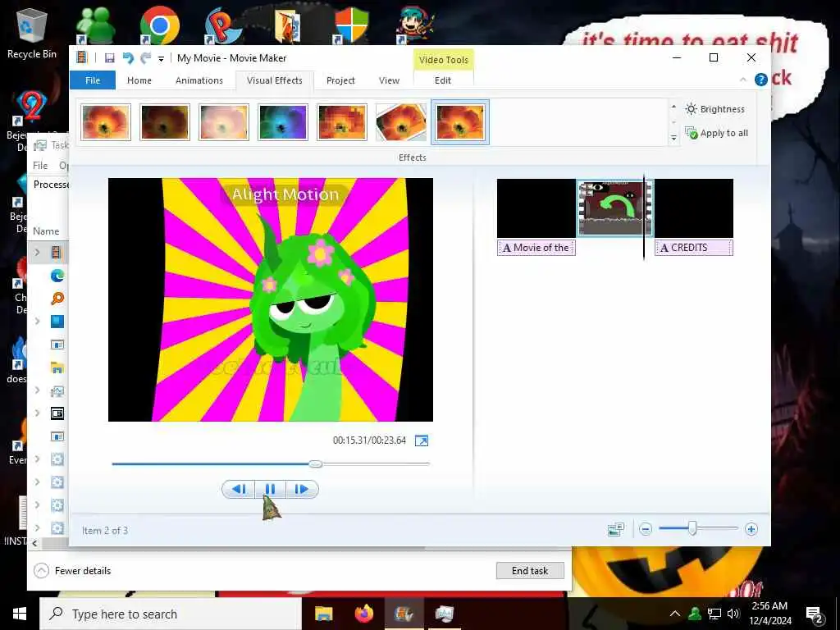Apply the rotated flower effect
The height and width of the screenshot is (630, 840).
pyautogui.click(x=400, y=122)
